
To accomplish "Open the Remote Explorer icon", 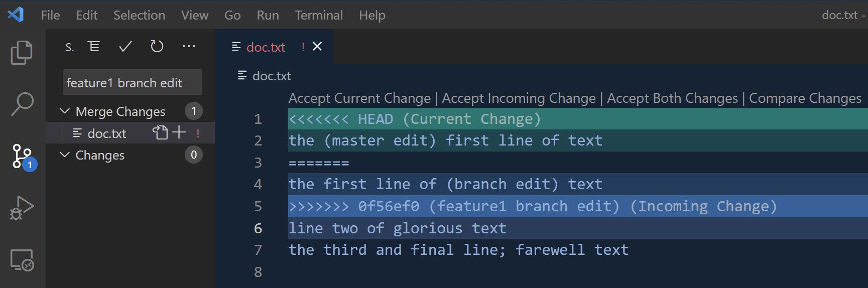I will point(22,260).
